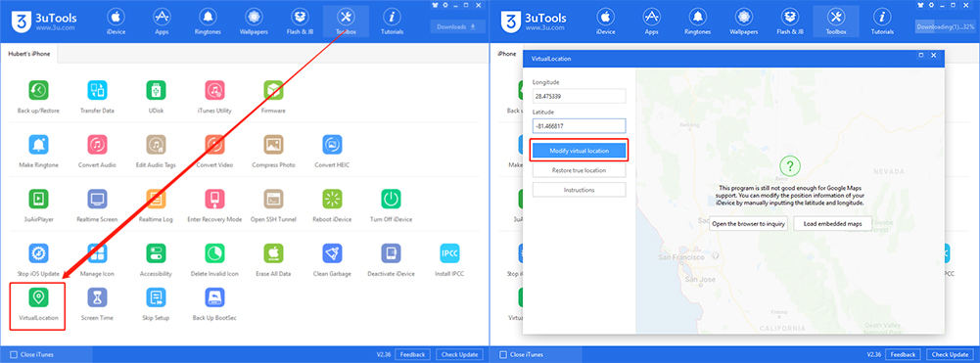This screenshot has height=363, width=980.
Task: Open the SSH Tunnel tool
Action: coord(273,200)
